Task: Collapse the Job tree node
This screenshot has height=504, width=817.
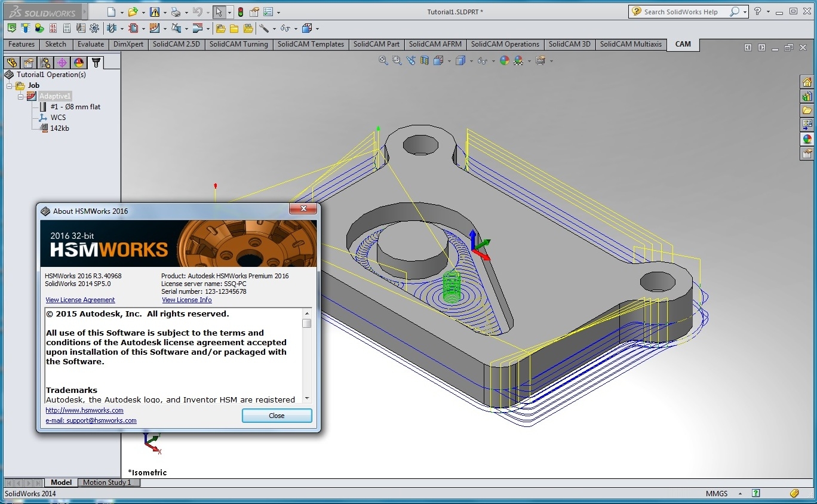Action: tap(10, 86)
